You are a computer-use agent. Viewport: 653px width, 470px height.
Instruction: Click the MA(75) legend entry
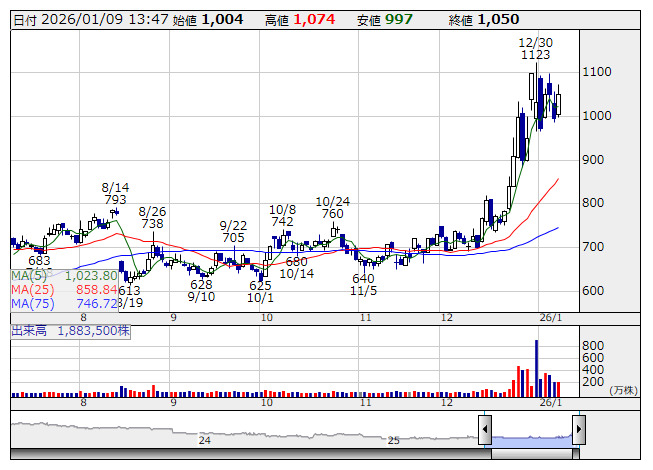point(65,303)
